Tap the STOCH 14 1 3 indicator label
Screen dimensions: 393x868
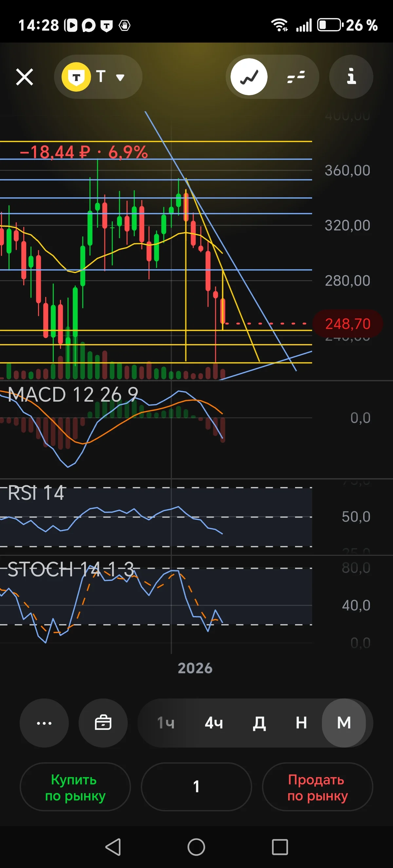[71, 569]
